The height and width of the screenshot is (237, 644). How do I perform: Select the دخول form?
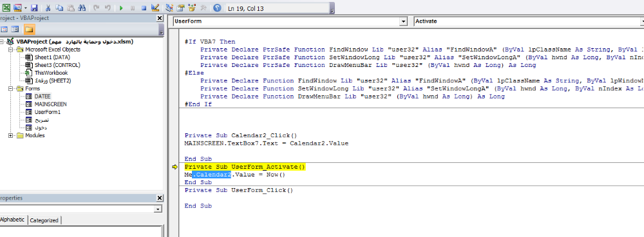(40, 128)
